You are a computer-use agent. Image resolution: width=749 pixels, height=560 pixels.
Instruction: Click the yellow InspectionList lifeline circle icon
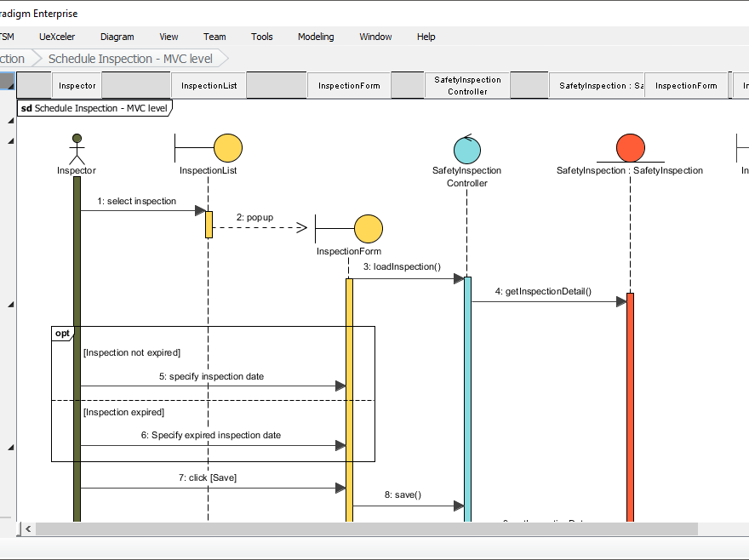click(228, 146)
